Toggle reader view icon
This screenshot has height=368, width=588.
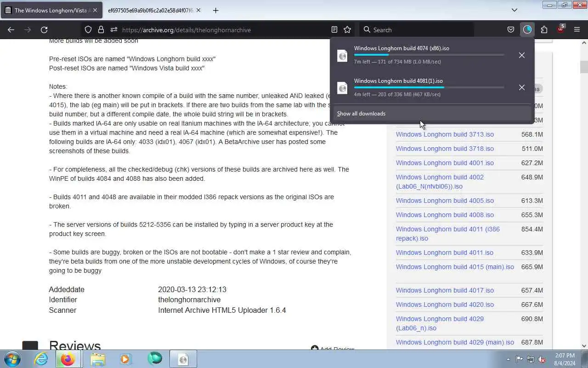pyautogui.click(x=334, y=29)
